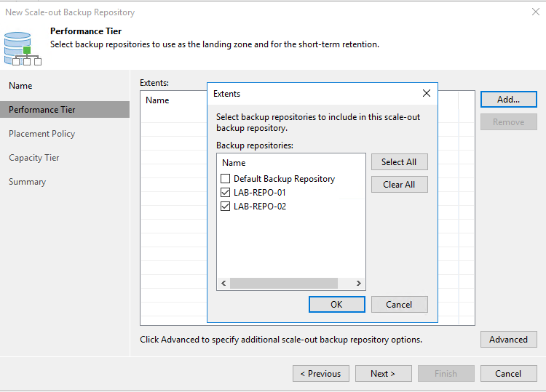Screen dimensions: 546x392
Task: Open the Name step in the wizard sidebar
Action: [20, 86]
